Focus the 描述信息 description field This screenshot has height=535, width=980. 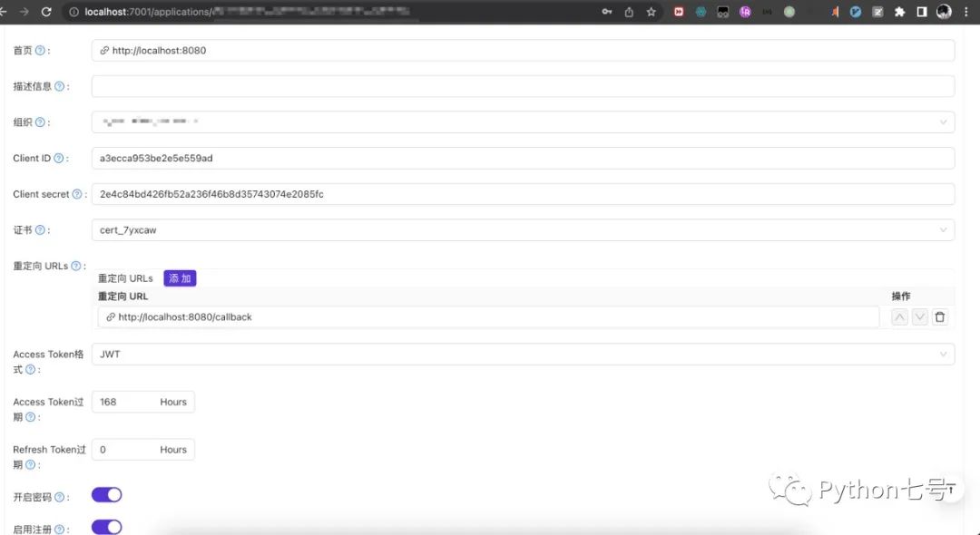click(524, 86)
